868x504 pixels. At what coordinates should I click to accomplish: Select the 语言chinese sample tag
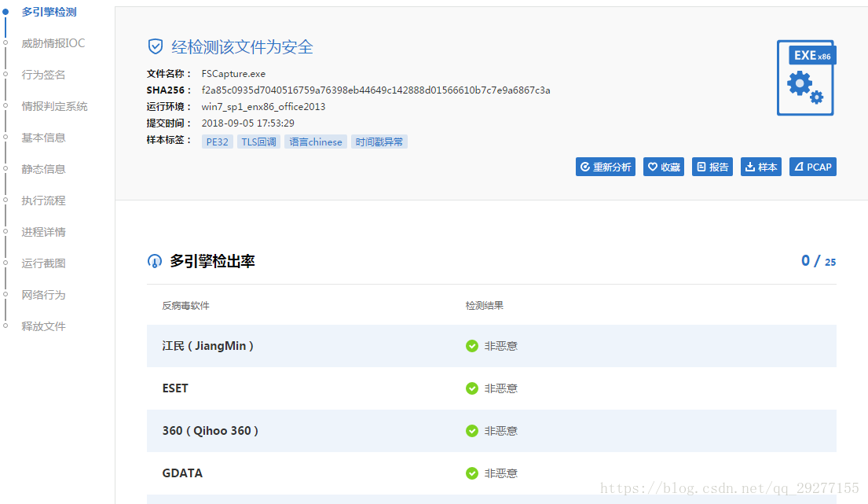316,142
